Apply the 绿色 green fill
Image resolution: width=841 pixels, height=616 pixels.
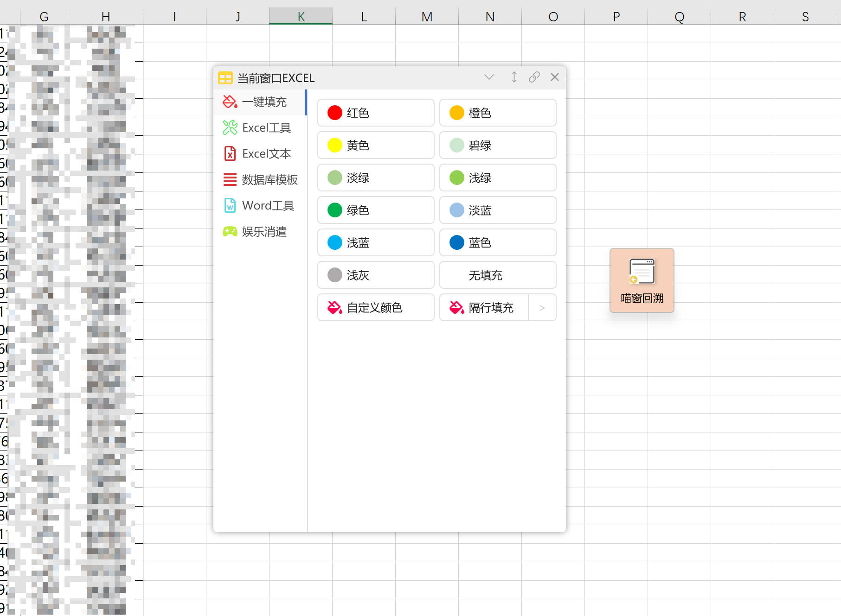coord(376,210)
